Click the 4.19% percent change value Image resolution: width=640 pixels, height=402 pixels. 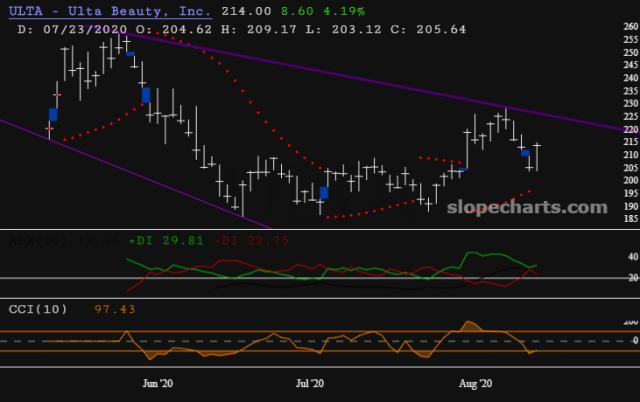coord(344,11)
